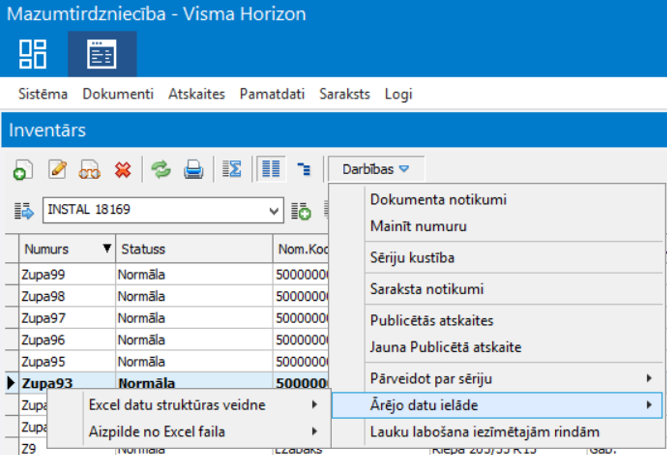Click the view selection icon left of INSTAL 18169
670x455 pixels.
[24, 211]
